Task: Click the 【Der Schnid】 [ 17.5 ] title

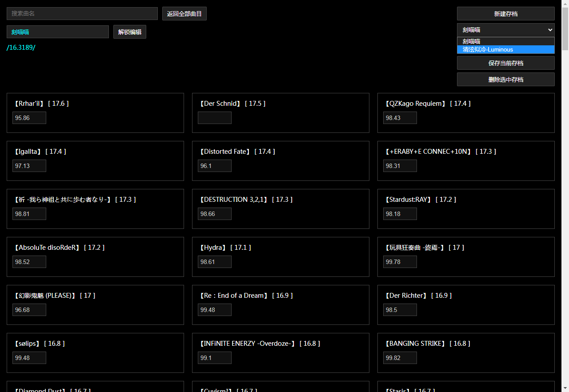Action: [232, 104]
